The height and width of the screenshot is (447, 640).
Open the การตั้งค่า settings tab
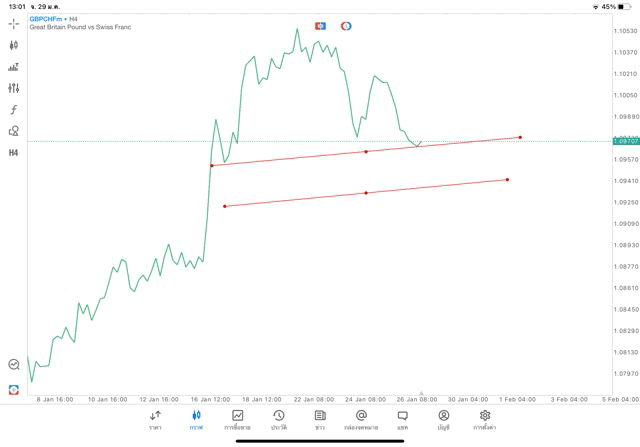pos(485,419)
